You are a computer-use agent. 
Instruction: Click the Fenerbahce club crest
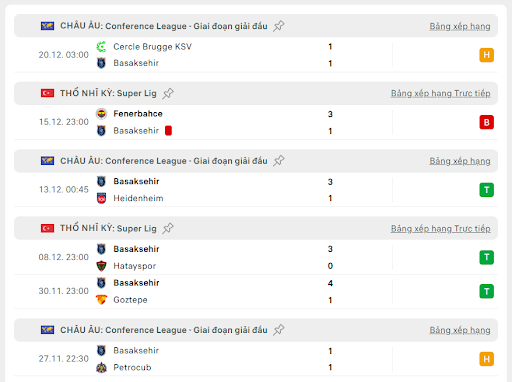(x=101, y=114)
